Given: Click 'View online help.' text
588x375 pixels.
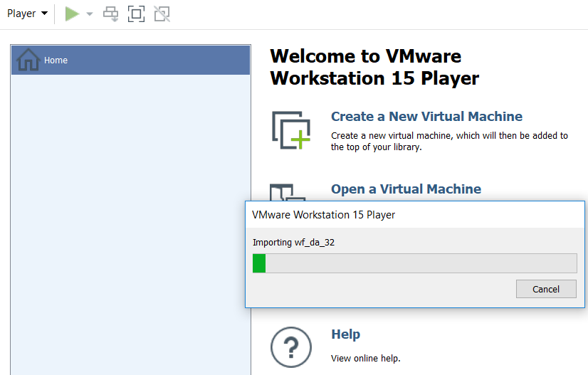Looking at the screenshot, I should tap(366, 359).
